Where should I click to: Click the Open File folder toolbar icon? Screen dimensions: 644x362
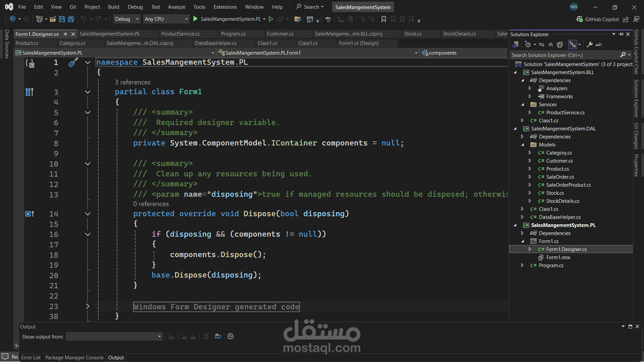click(x=53, y=19)
